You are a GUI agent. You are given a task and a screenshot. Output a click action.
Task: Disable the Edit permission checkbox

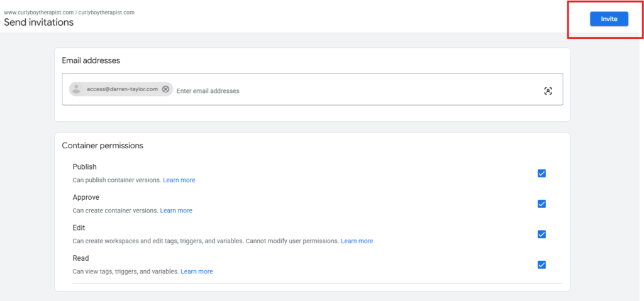click(x=541, y=234)
